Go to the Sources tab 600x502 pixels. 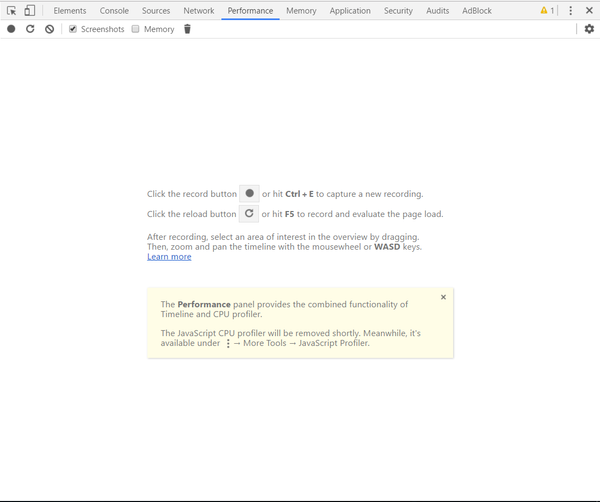tap(156, 11)
